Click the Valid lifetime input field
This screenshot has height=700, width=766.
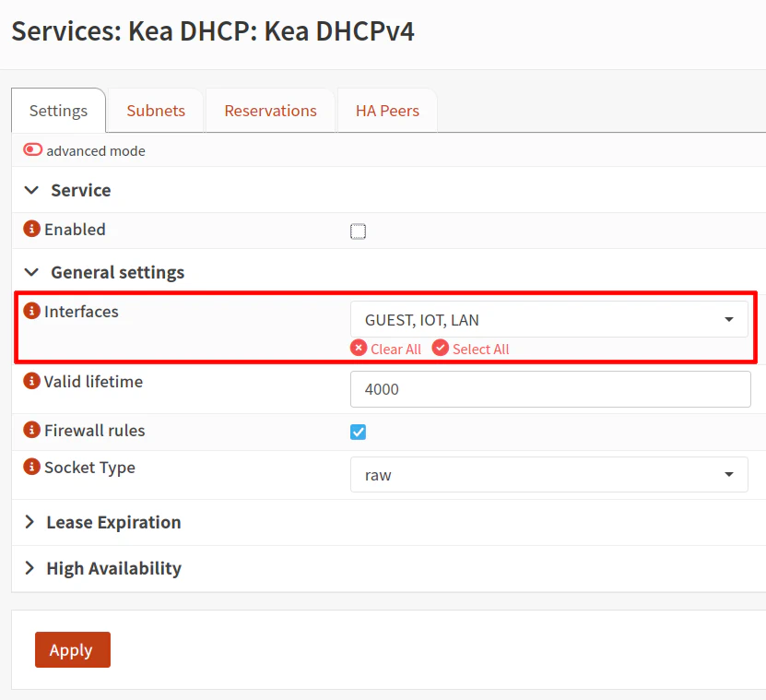coord(550,389)
